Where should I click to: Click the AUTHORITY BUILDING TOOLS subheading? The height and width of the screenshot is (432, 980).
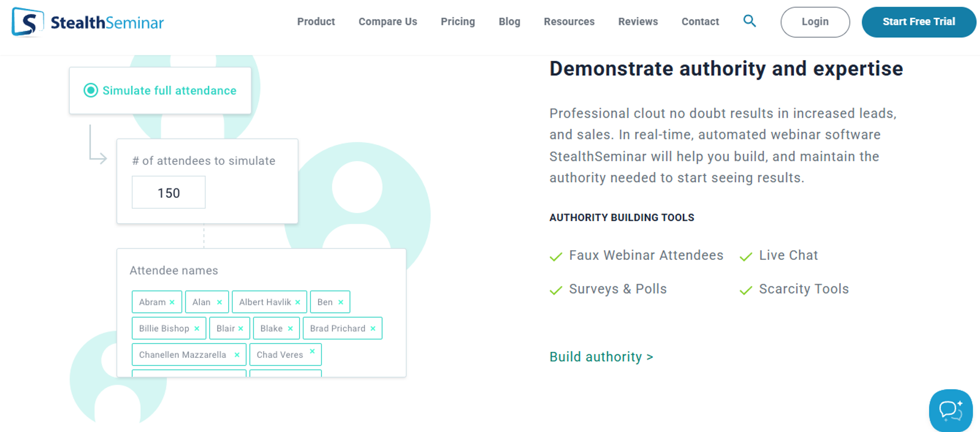tap(622, 218)
